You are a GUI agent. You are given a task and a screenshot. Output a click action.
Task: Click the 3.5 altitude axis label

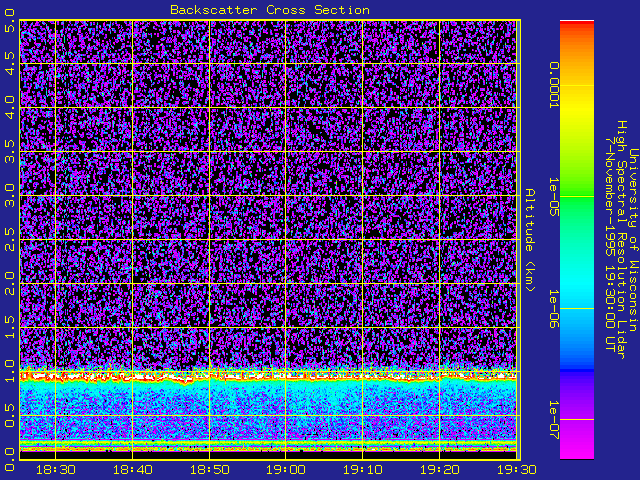coord(10,151)
